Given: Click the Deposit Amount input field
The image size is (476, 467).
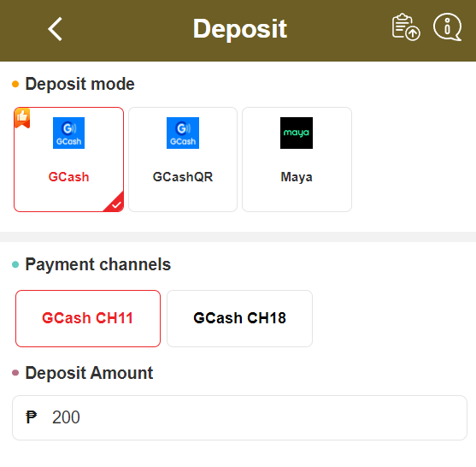Looking at the screenshot, I should point(239,417).
